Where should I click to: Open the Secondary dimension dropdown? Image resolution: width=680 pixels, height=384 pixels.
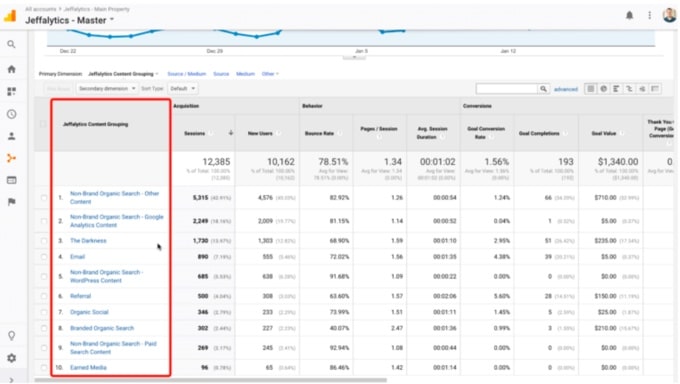[107, 89]
